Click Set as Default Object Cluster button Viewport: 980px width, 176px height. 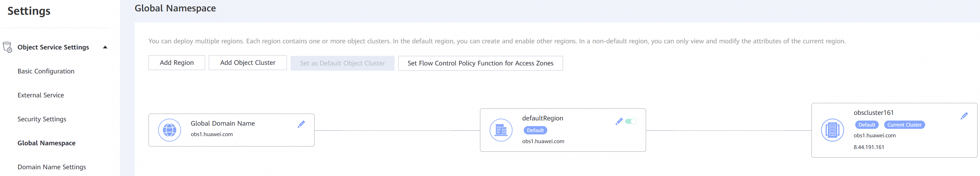pyautogui.click(x=342, y=63)
